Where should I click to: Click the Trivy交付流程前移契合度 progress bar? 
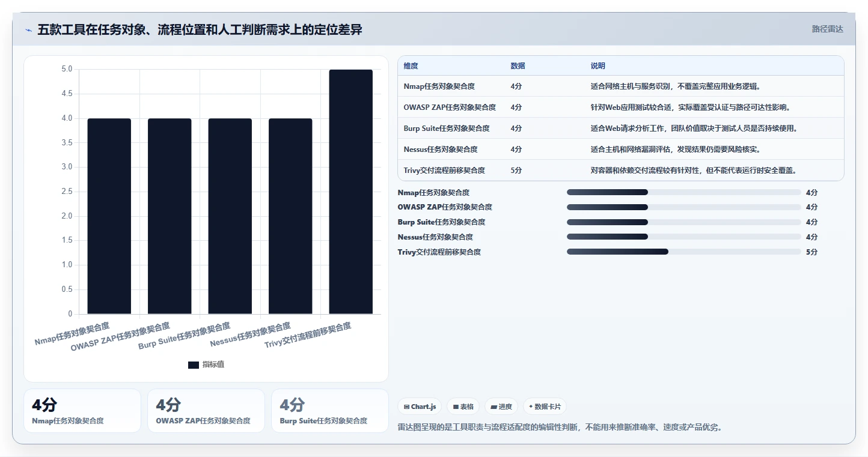(x=683, y=252)
